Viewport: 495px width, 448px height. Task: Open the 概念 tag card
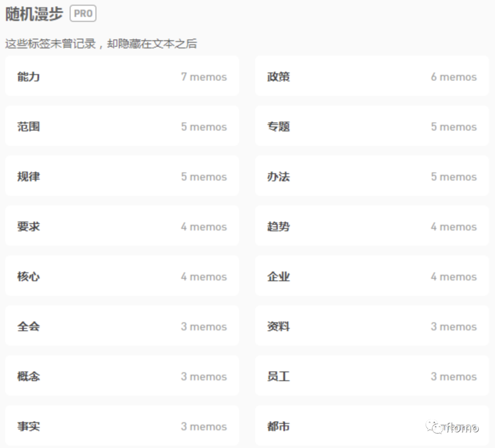(122, 376)
